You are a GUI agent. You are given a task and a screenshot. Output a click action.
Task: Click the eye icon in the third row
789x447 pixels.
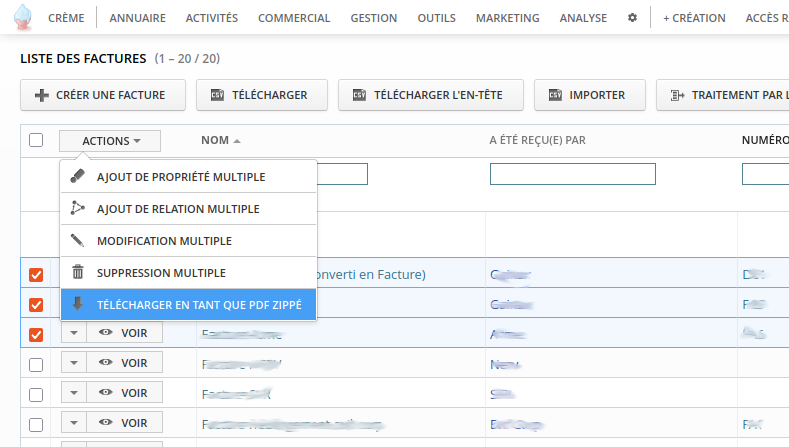coord(105,333)
